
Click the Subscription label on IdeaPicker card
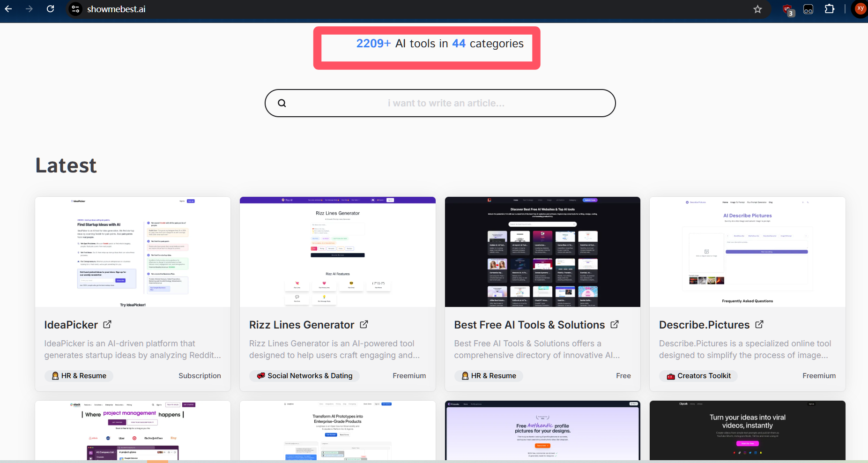point(200,376)
